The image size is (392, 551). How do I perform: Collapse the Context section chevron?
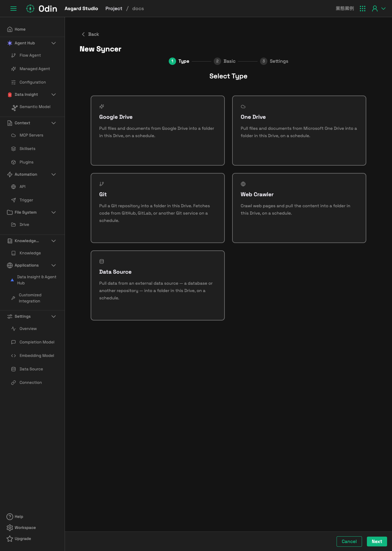click(x=54, y=123)
